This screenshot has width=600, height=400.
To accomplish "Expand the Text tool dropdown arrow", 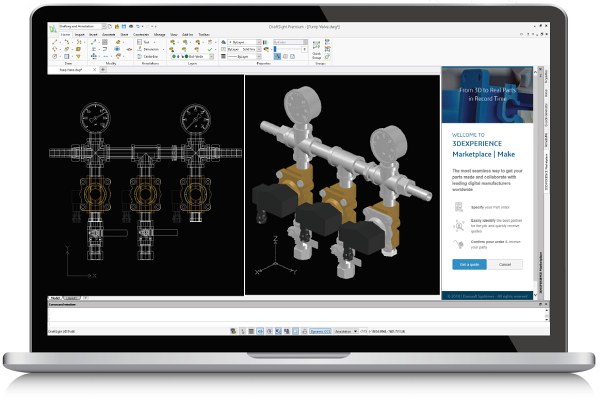I will click(155, 42).
